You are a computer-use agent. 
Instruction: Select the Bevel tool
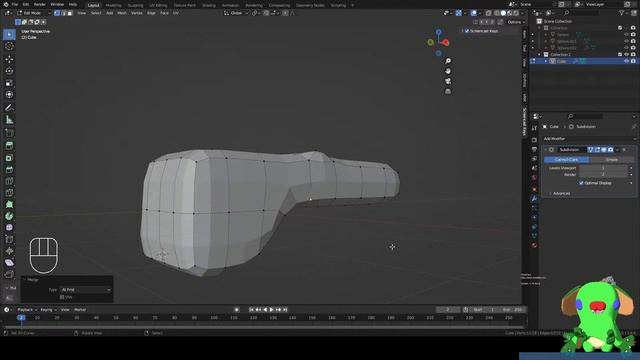pos(9,169)
